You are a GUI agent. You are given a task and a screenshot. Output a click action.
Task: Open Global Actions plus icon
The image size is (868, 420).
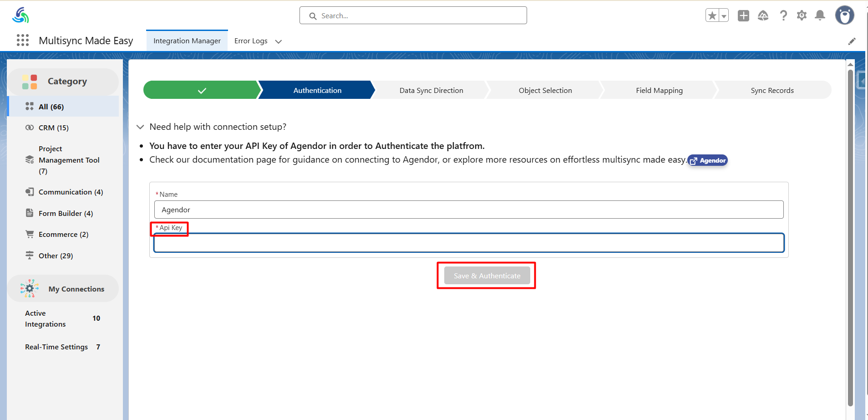point(743,15)
